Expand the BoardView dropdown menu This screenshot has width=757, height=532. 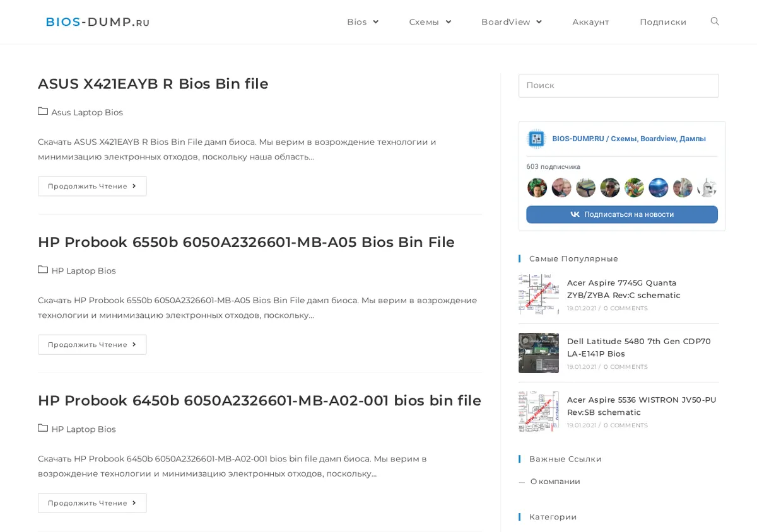click(x=512, y=22)
